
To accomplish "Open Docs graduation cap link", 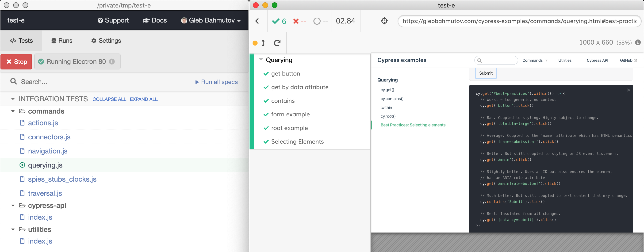I will [155, 20].
